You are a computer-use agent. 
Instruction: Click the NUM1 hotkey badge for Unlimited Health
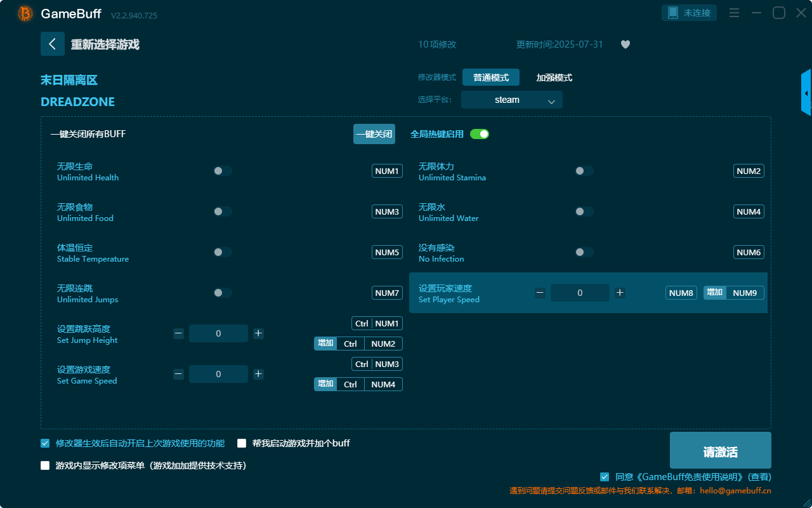[387, 170]
